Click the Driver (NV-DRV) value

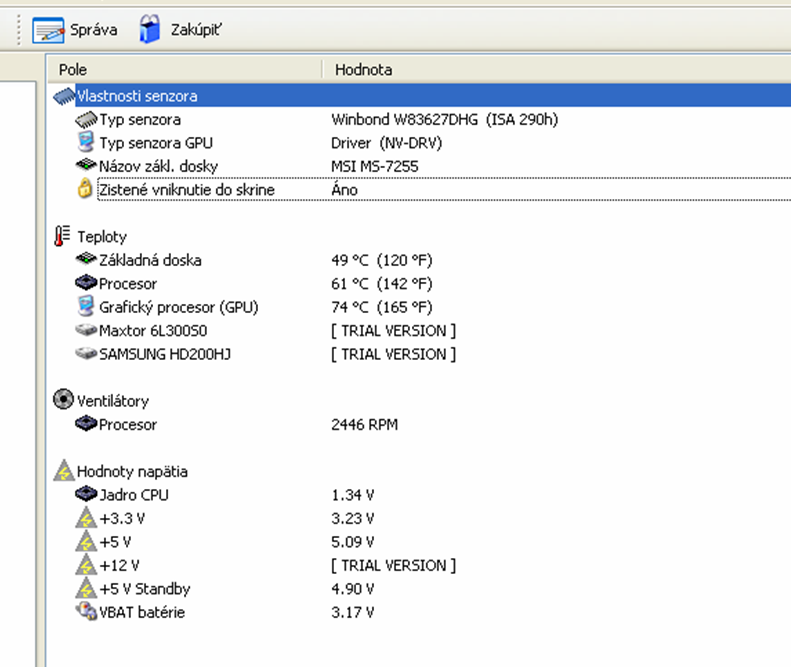386,143
